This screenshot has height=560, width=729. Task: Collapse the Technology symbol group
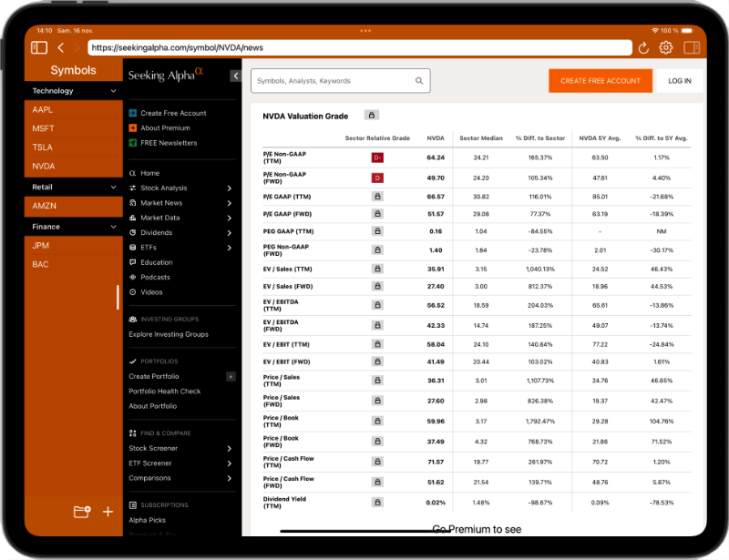[x=113, y=91]
